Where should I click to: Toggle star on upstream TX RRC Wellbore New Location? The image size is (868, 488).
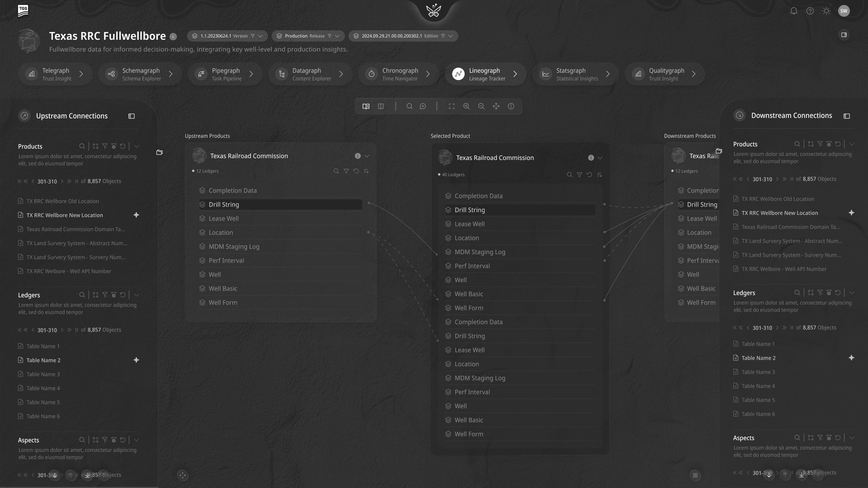coord(136,215)
